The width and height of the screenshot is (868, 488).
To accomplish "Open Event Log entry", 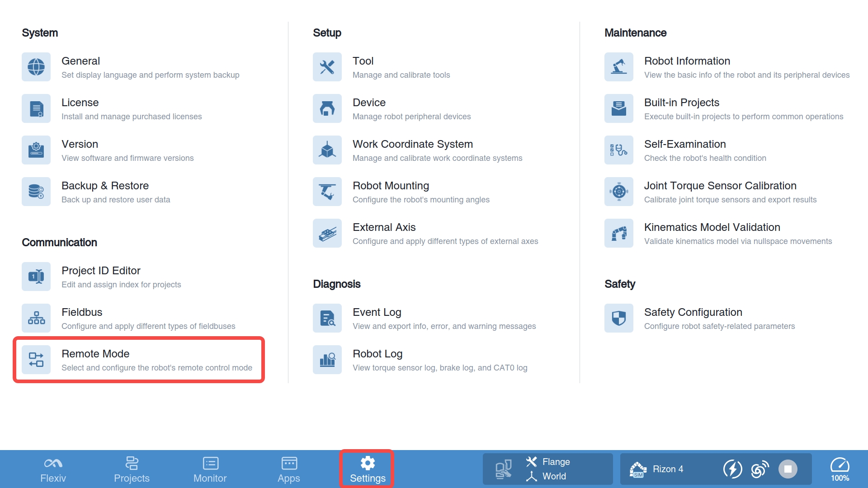I will (425, 318).
